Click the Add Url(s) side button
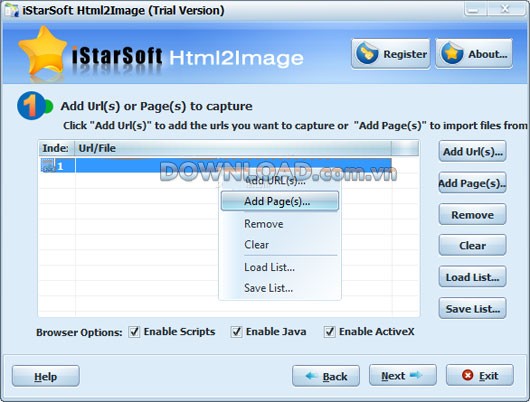This screenshot has width=530, height=402. [x=472, y=152]
